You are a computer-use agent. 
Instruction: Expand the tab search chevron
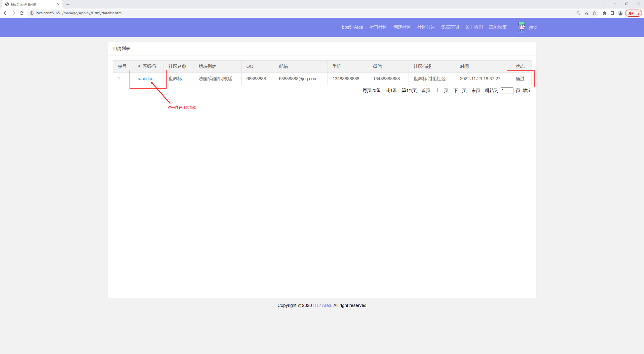(x=603, y=4)
